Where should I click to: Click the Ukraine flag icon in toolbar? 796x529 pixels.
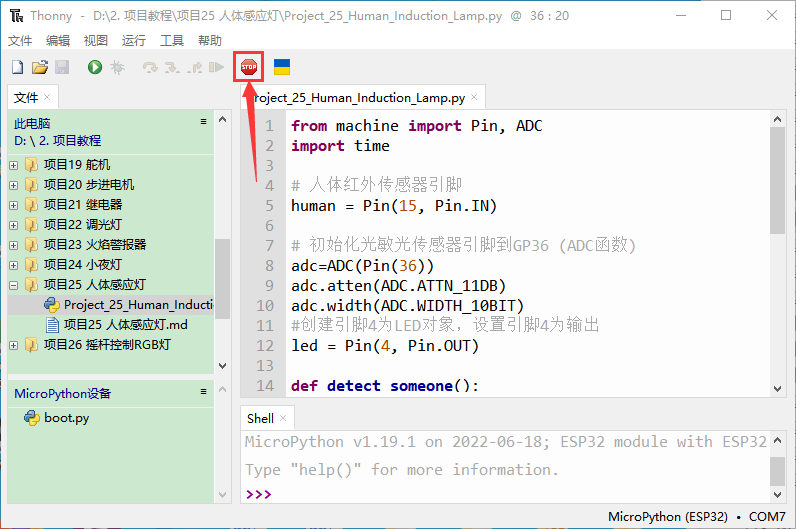pyautogui.click(x=282, y=67)
